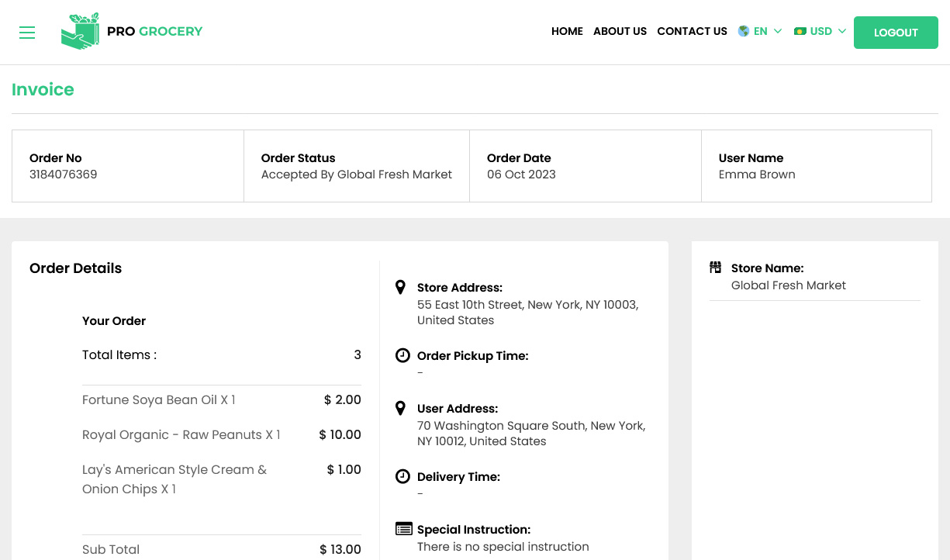Image resolution: width=950 pixels, height=560 pixels.
Task: Open the ABOUT US page
Action: coord(620,31)
